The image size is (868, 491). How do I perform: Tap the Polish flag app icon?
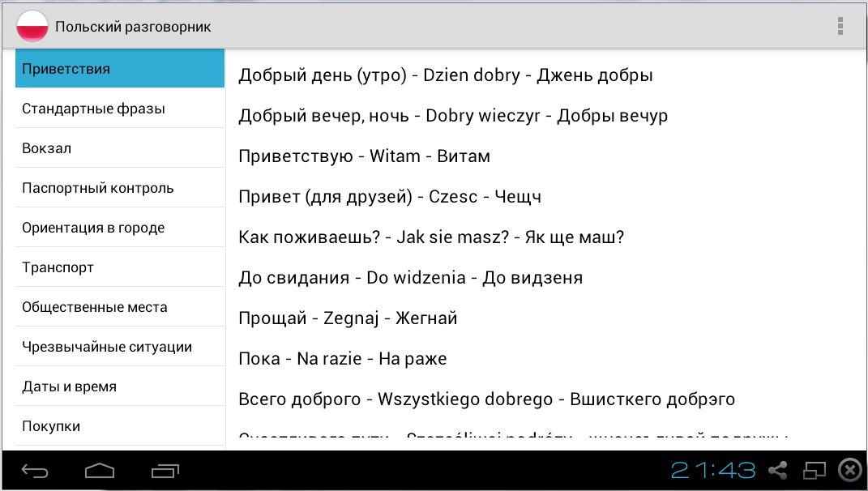click(x=32, y=27)
